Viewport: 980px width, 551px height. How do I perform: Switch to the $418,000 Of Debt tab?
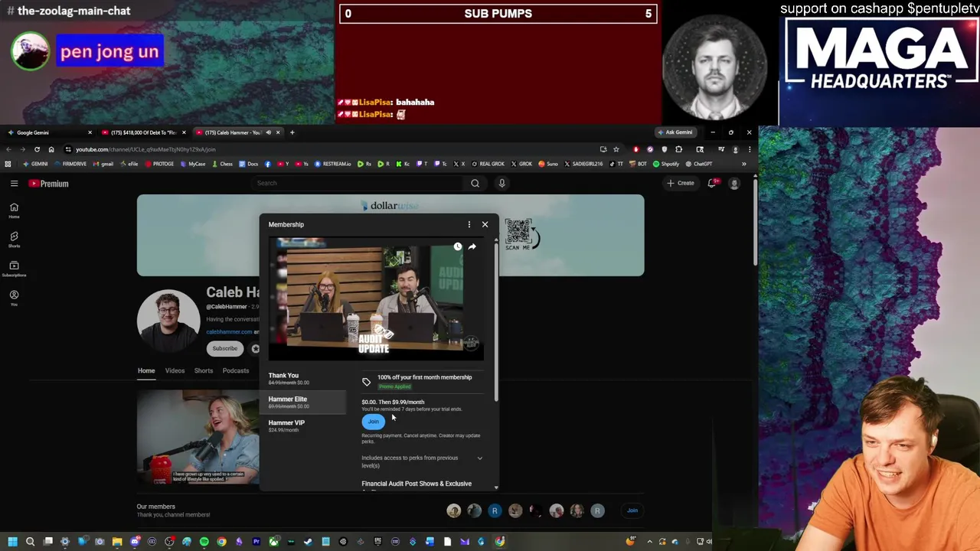click(142, 132)
